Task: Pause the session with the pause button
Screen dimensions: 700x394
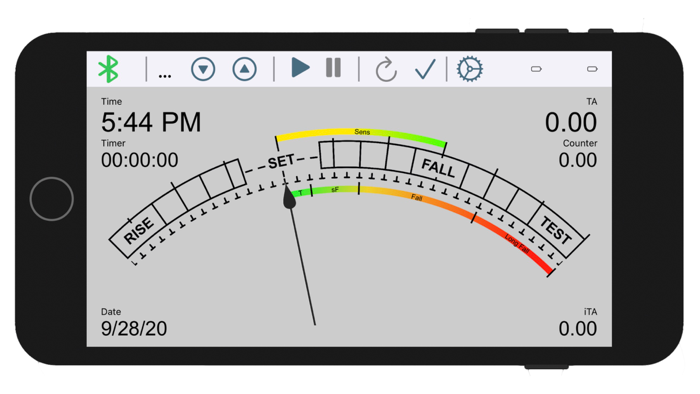Action: [333, 68]
